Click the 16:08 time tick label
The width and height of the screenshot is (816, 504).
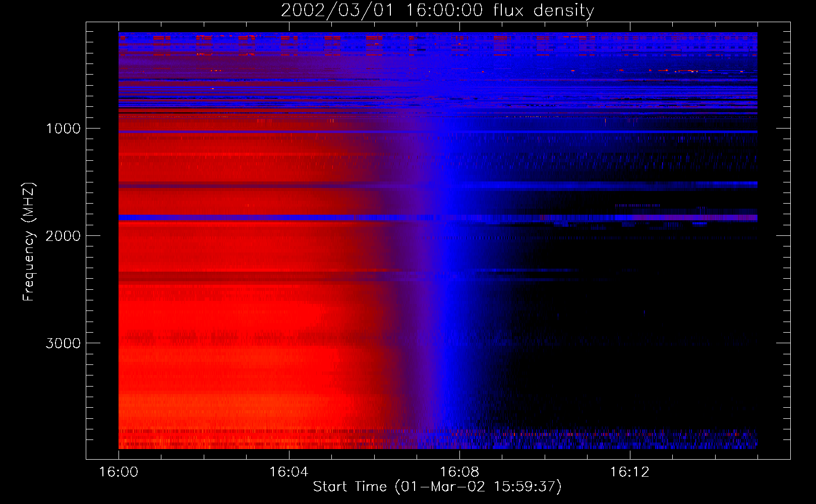[x=459, y=472]
